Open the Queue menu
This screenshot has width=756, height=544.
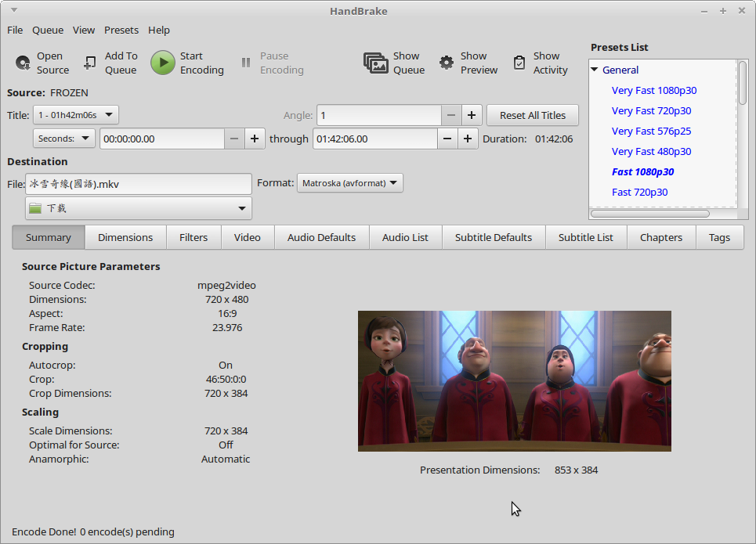(x=48, y=30)
